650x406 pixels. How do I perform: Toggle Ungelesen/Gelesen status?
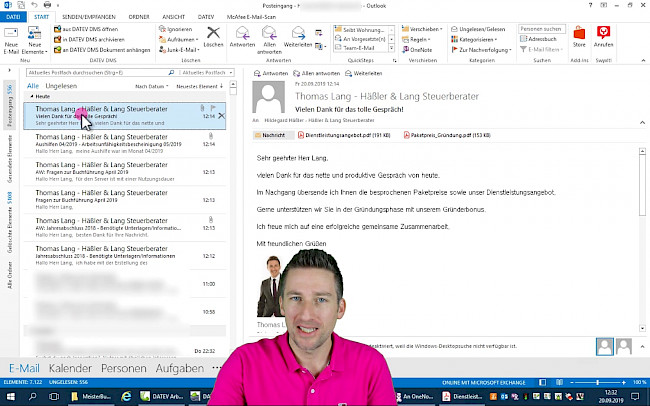click(x=478, y=29)
